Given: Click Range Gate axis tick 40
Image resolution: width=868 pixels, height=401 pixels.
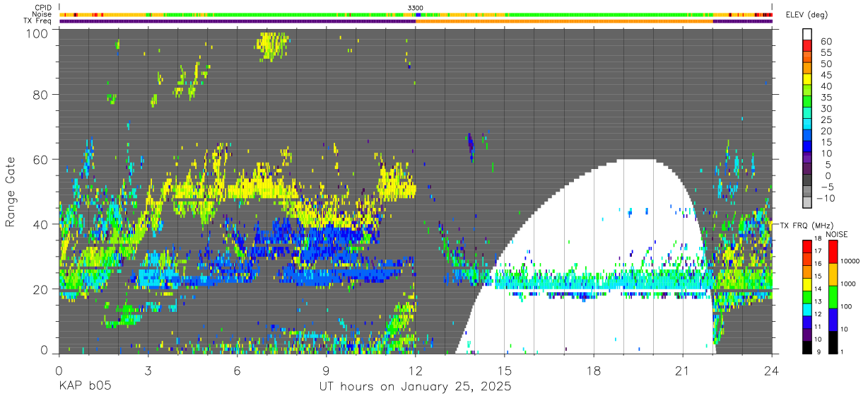Looking at the screenshot, I should tap(40, 223).
